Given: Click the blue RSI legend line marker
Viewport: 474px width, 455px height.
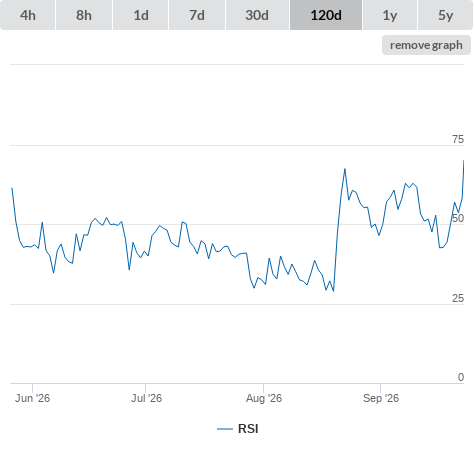Looking at the screenshot, I should [225, 429].
